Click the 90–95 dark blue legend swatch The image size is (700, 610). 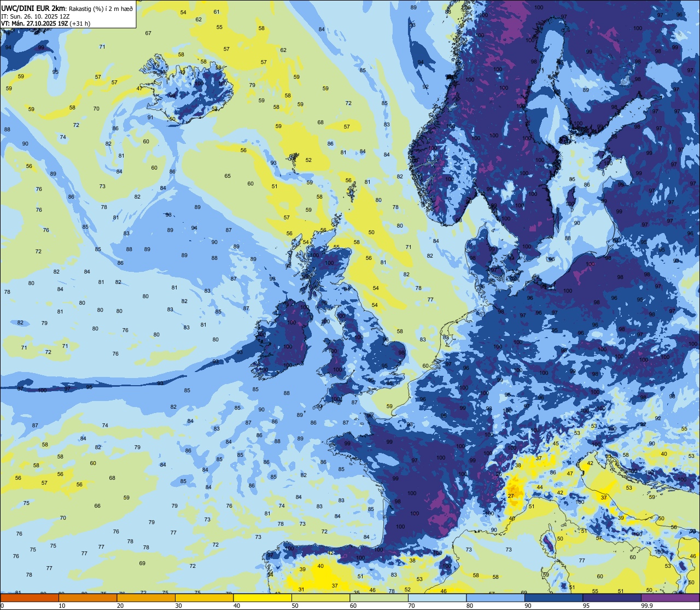click(554, 597)
